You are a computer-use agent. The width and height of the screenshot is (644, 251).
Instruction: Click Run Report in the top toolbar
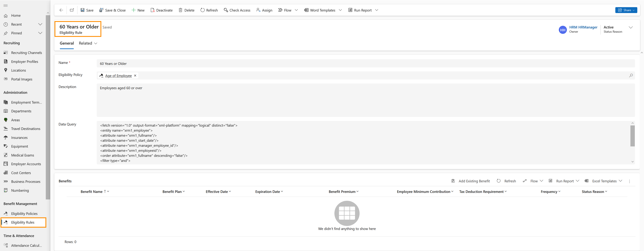tap(360, 10)
